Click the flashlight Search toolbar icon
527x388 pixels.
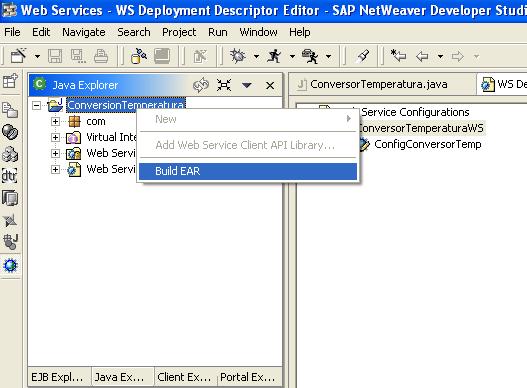tap(363, 56)
